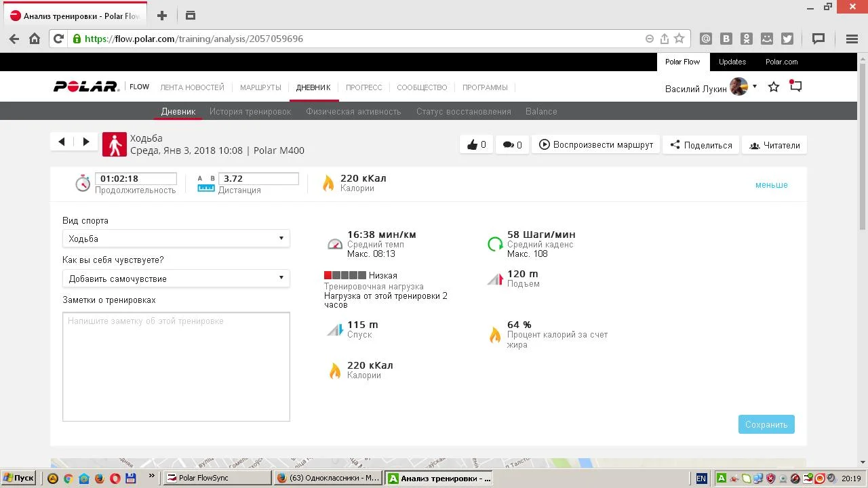Click Воспроизвести маршрут play button
The image size is (868, 488).
tap(596, 144)
